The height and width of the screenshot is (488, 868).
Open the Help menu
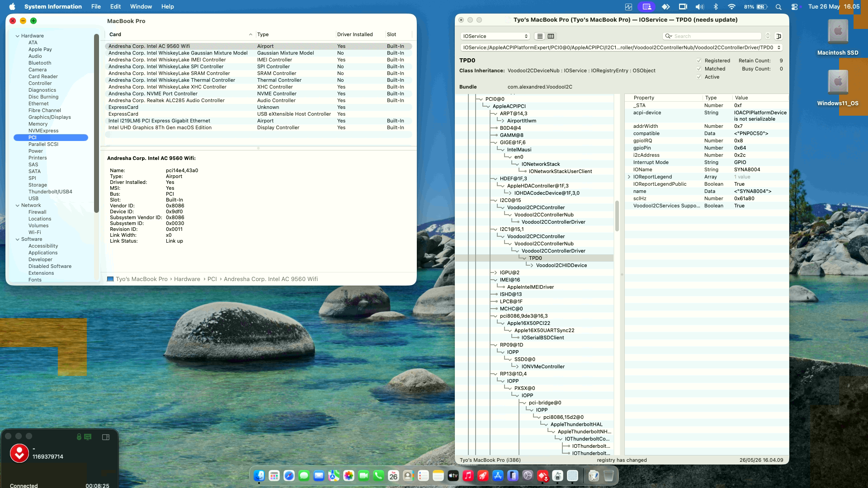(x=167, y=7)
